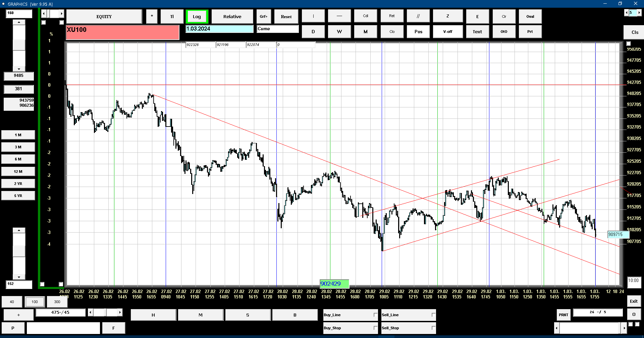Select the 12 M period button
Image resolution: width=644 pixels, height=338 pixels.
click(x=18, y=172)
